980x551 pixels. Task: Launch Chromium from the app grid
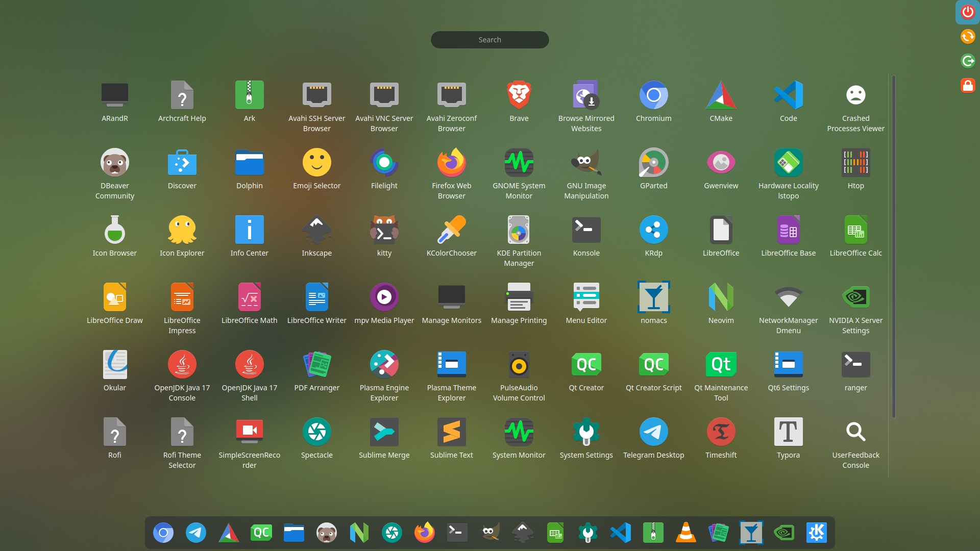pos(654,102)
